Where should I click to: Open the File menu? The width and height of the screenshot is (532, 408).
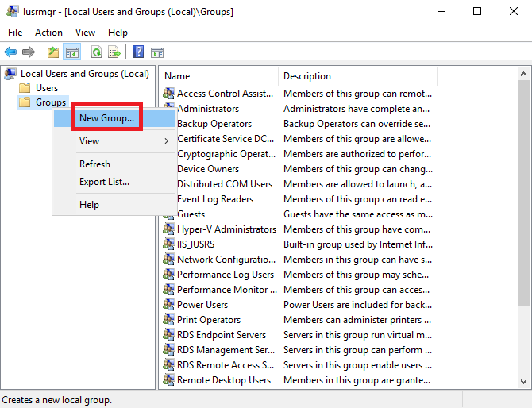tap(15, 33)
